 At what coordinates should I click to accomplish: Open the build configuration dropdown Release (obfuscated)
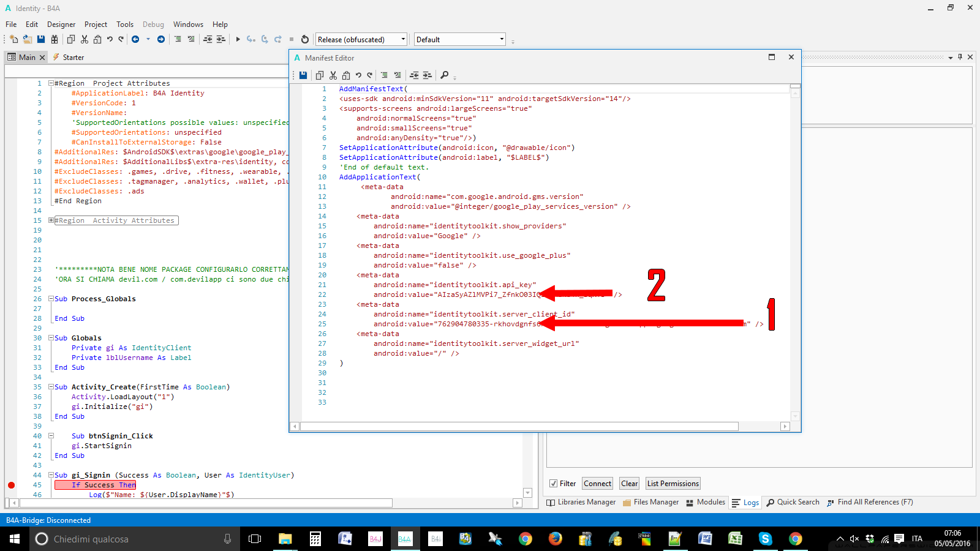click(361, 39)
